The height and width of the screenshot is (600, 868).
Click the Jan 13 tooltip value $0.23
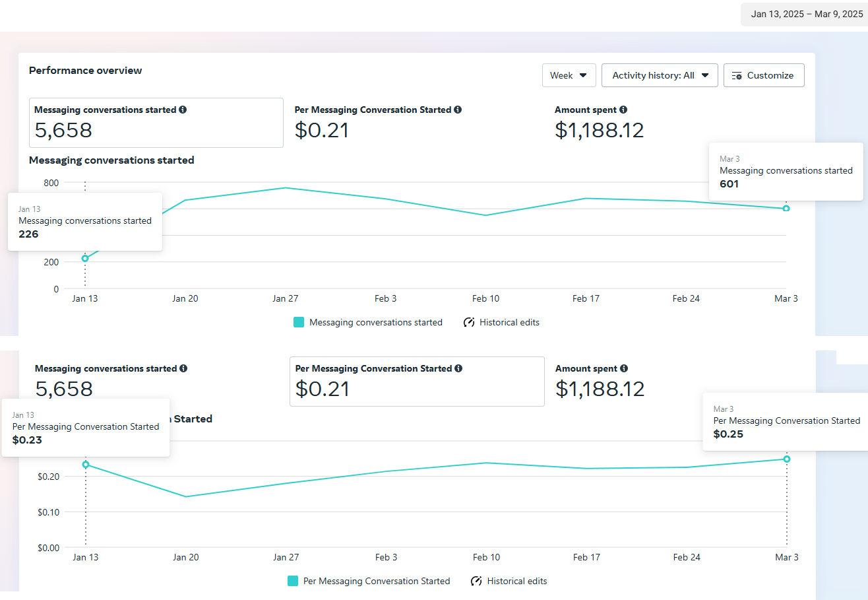pos(27,440)
